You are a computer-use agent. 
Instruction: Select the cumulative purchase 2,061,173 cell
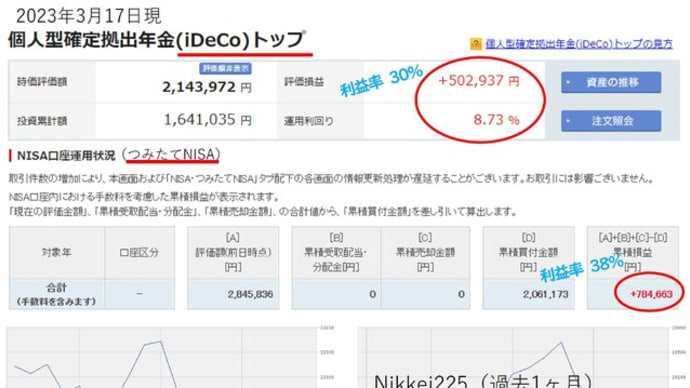tap(529, 294)
